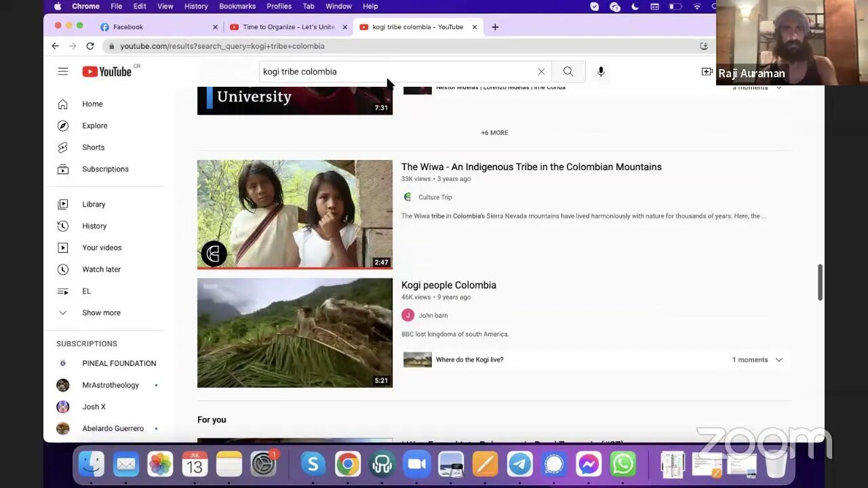
Task: Open the Chrome application menu
Action: [x=85, y=6]
